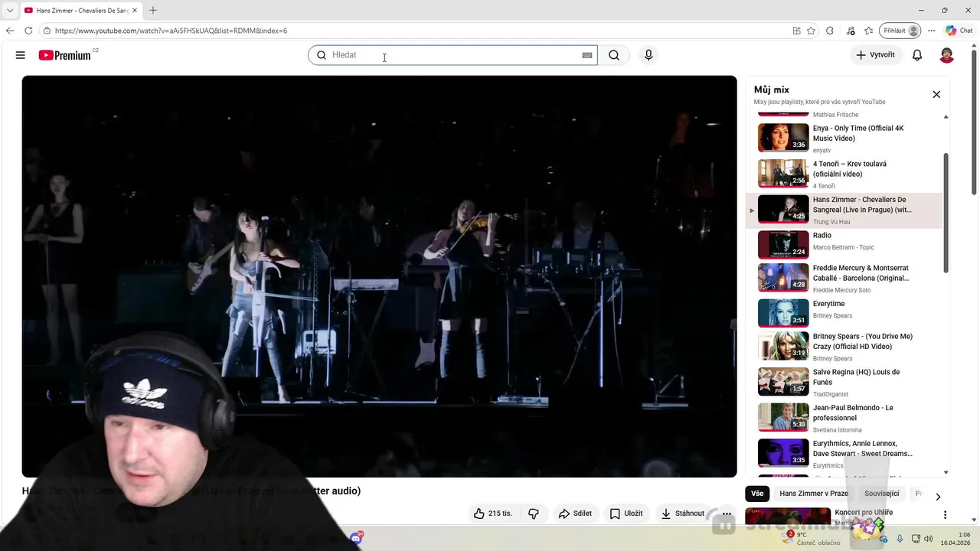Select Hans Zimmer v Praze chip
The image size is (980, 551).
click(x=814, y=494)
